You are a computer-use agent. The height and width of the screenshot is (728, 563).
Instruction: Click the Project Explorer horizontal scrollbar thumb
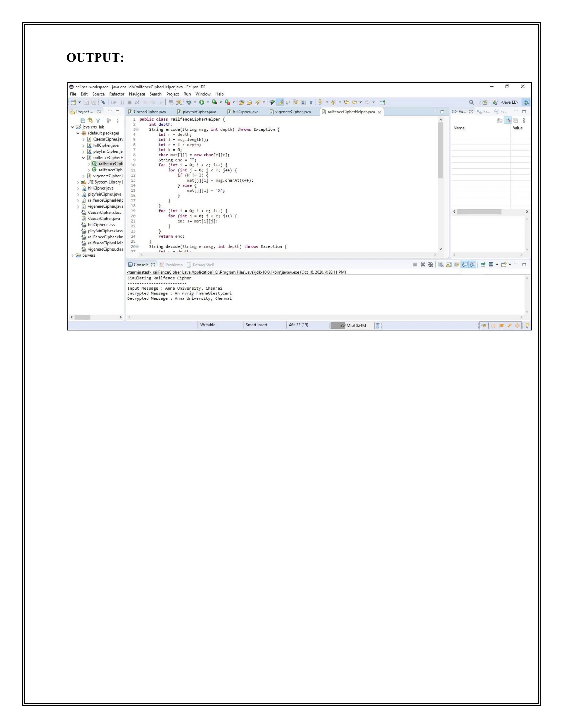coord(82,317)
